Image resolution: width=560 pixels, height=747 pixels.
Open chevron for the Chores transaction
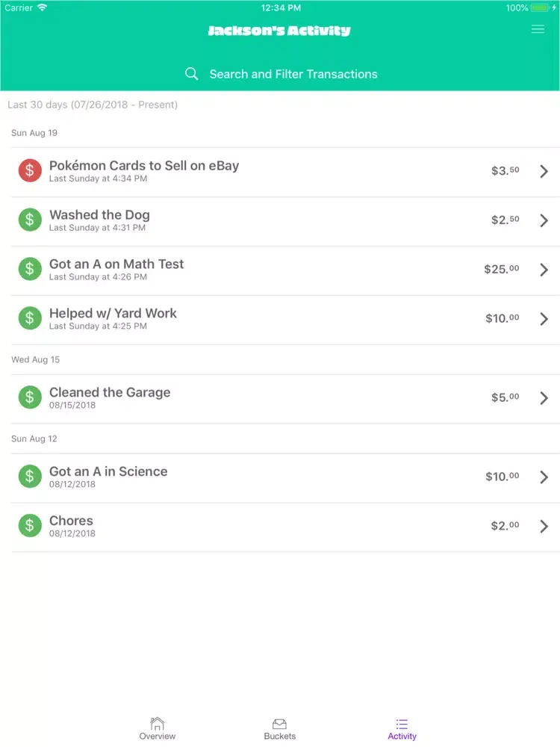pyautogui.click(x=544, y=526)
